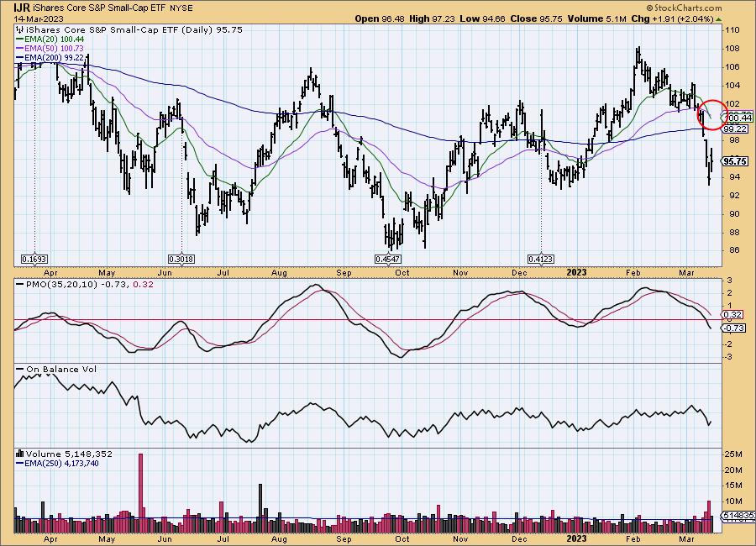The width and height of the screenshot is (756, 546).
Task: Click the 0.4123 label near Dec
Action: pyautogui.click(x=541, y=260)
